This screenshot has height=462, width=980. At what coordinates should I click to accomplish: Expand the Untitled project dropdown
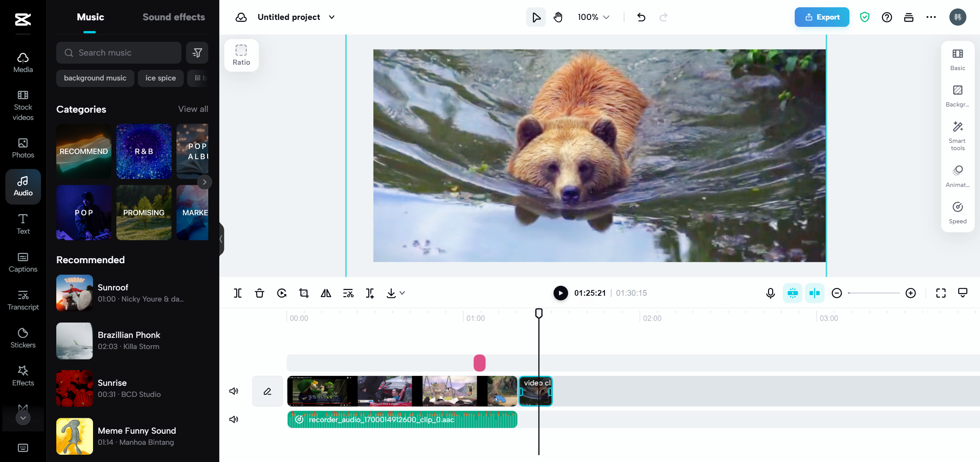[x=332, y=17]
